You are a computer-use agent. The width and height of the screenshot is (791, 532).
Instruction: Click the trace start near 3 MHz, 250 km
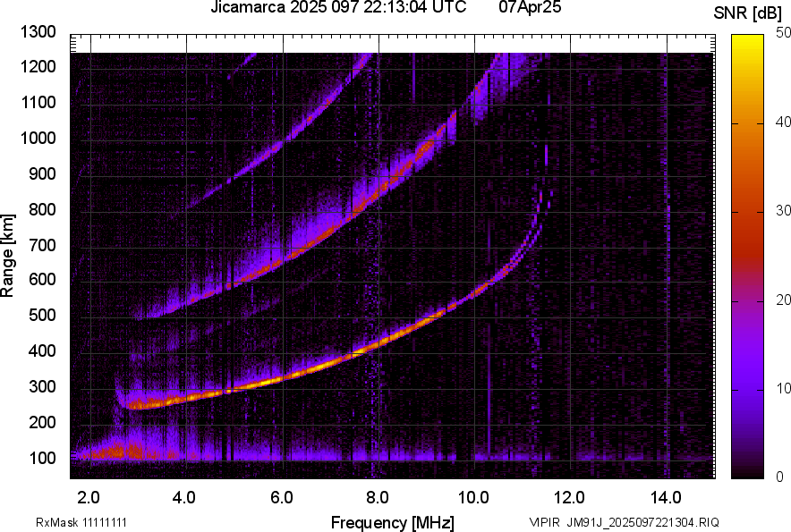click(x=135, y=404)
